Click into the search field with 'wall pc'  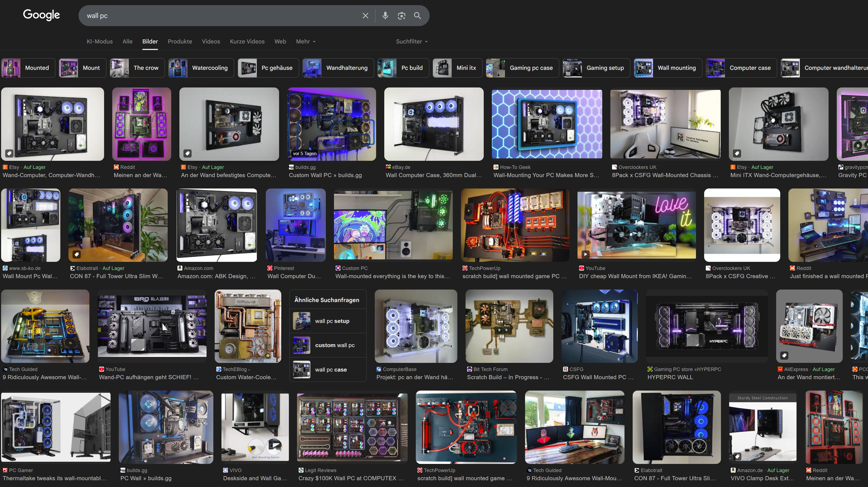(x=219, y=15)
